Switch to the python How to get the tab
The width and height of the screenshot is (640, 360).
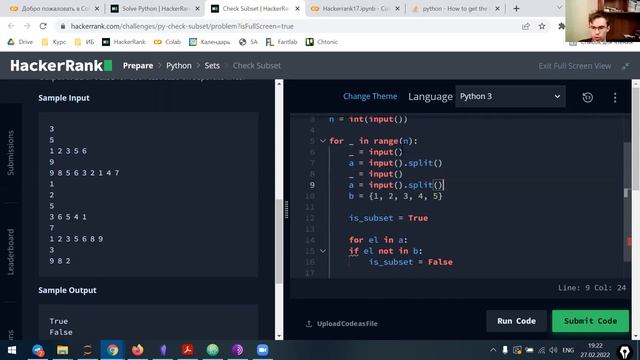456,8
